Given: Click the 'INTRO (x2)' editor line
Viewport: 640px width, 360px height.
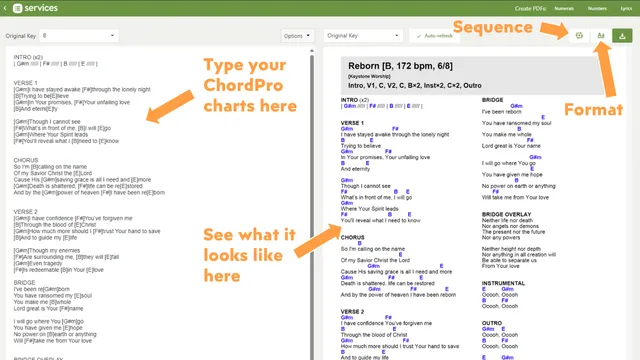Looking at the screenshot, I should (x=28, y=57).
